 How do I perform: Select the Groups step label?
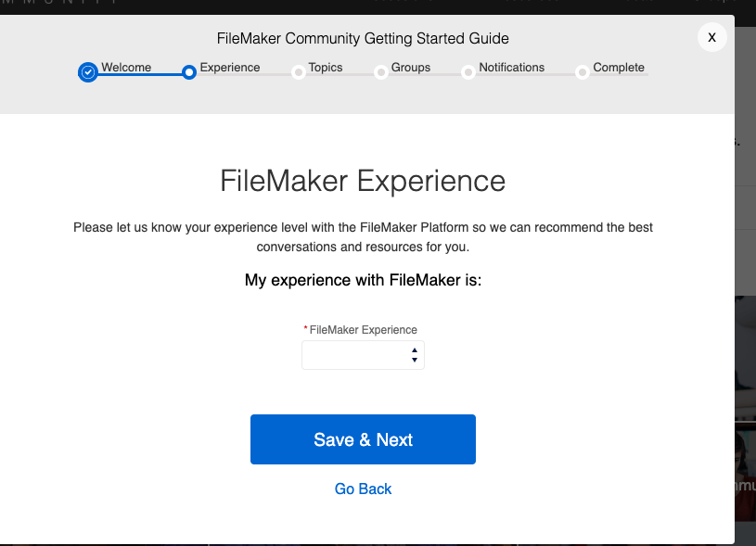411,68
